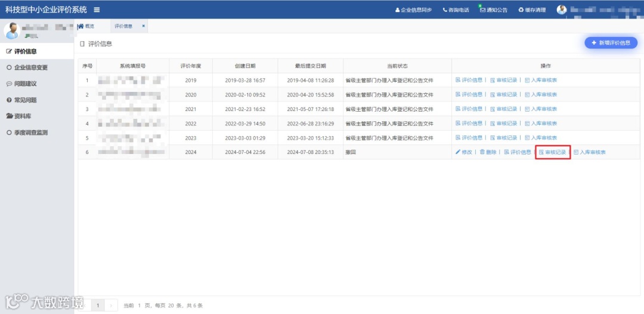Open 评价信息 in the sidebar

[x=37, y=51]
